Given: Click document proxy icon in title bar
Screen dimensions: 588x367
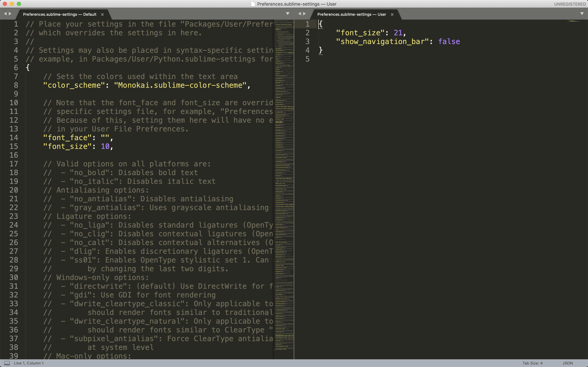Looking at the screenshot, I should tap(253, 4).
